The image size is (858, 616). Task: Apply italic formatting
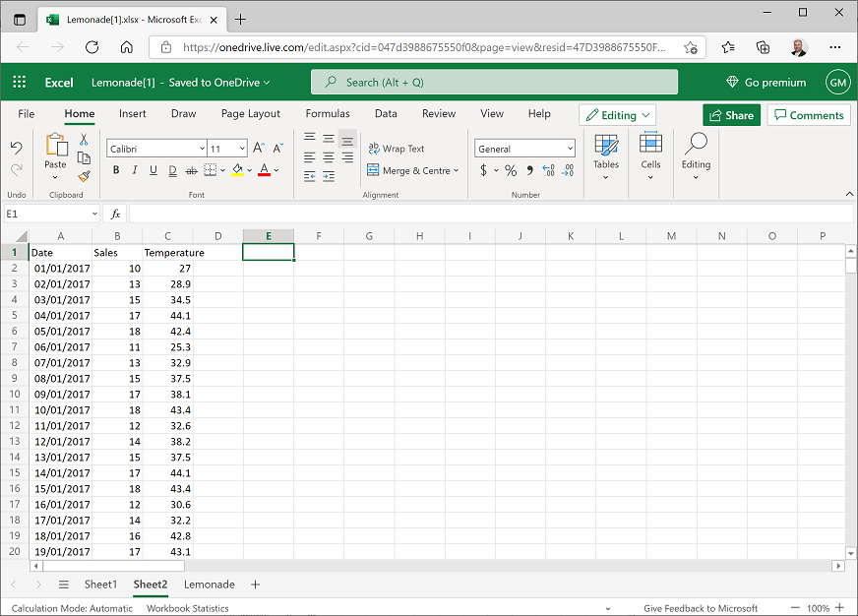pyautogui.click(x=135, y=170)
